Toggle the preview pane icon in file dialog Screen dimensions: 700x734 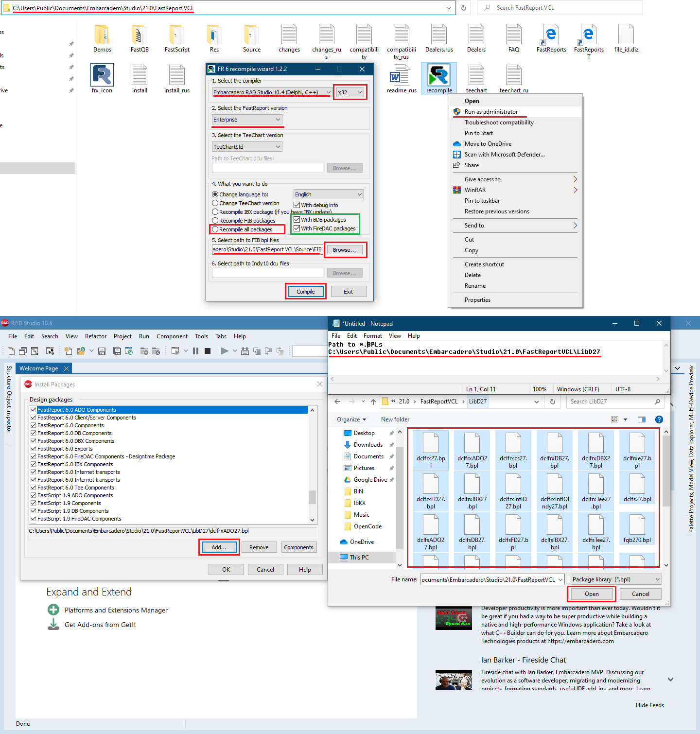point(642,419)
